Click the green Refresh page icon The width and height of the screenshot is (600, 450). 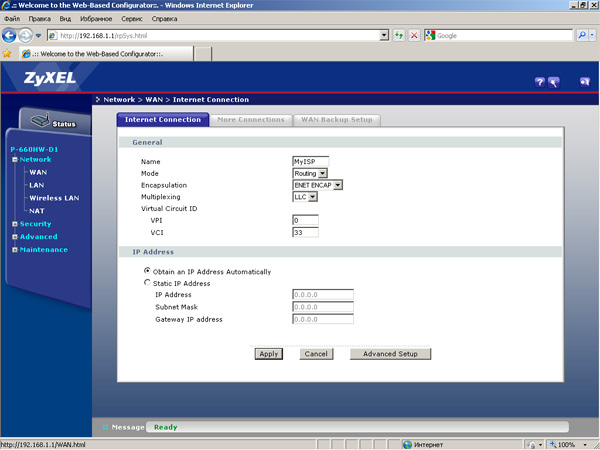coord(399,35)
